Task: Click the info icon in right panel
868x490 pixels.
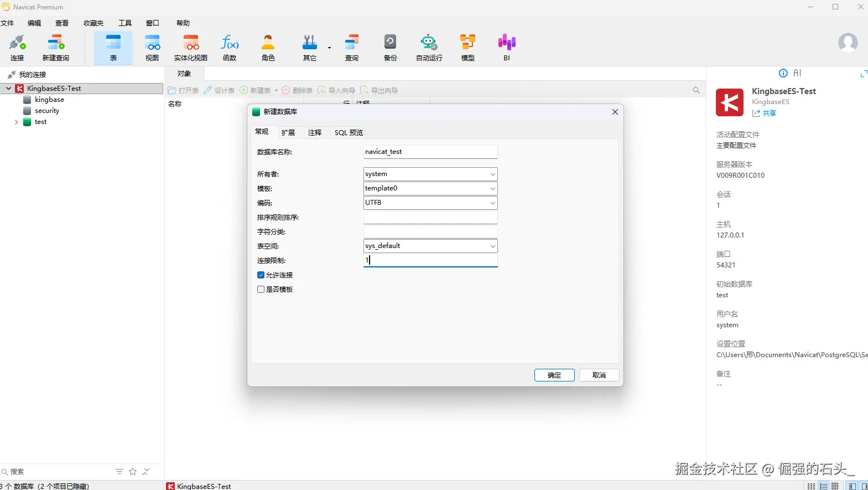Action: click(783, 73)
